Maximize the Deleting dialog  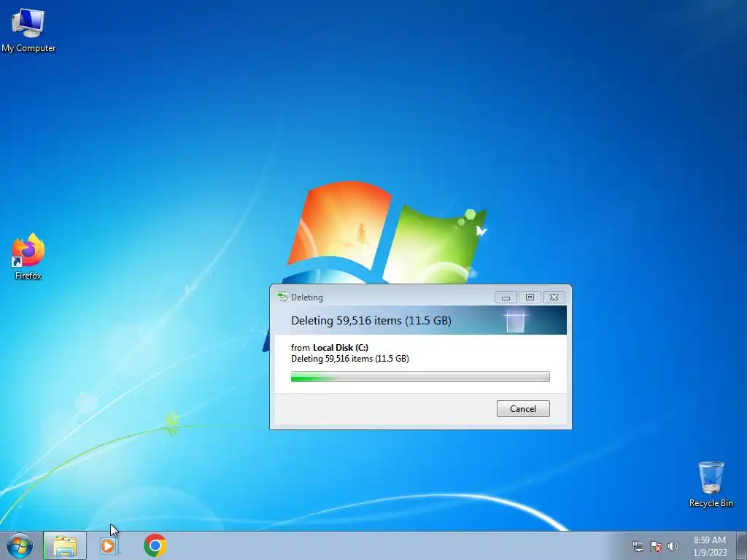pos(530,297)
